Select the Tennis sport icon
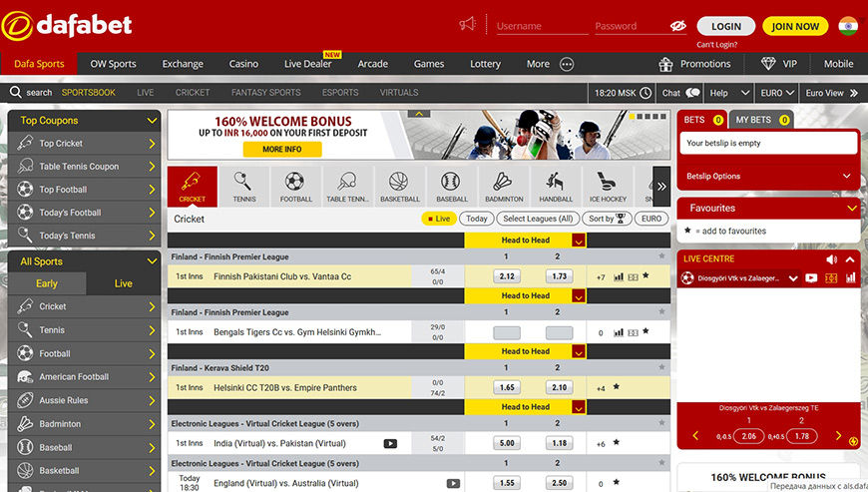This screenshot has height=492, width=868. point(244,187)
